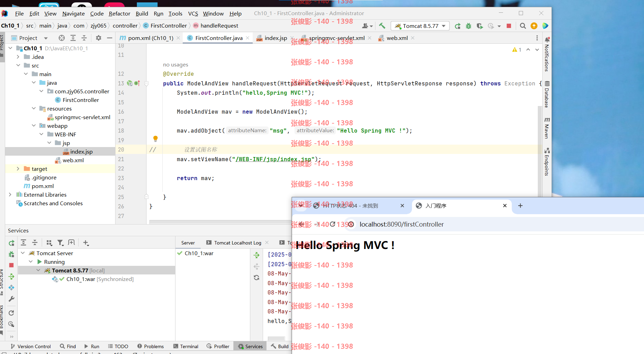Open the Notifications side panel
The image size is (644, 354).
pyautogui.click(x=547, y=54)
